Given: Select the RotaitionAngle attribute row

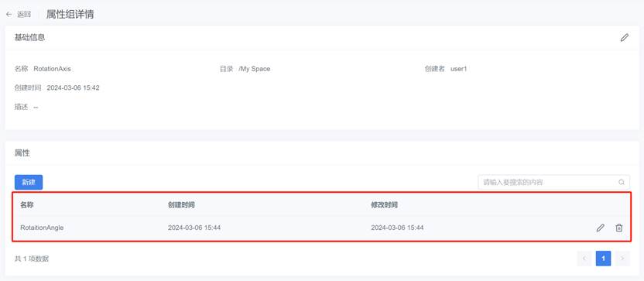Looking at the screenshot, I should tap(321, 227).
